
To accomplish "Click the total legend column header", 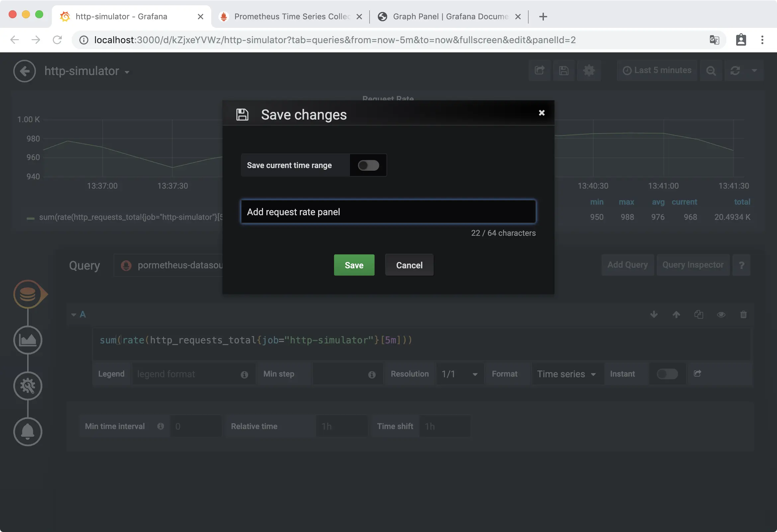I will click(742, 202).
